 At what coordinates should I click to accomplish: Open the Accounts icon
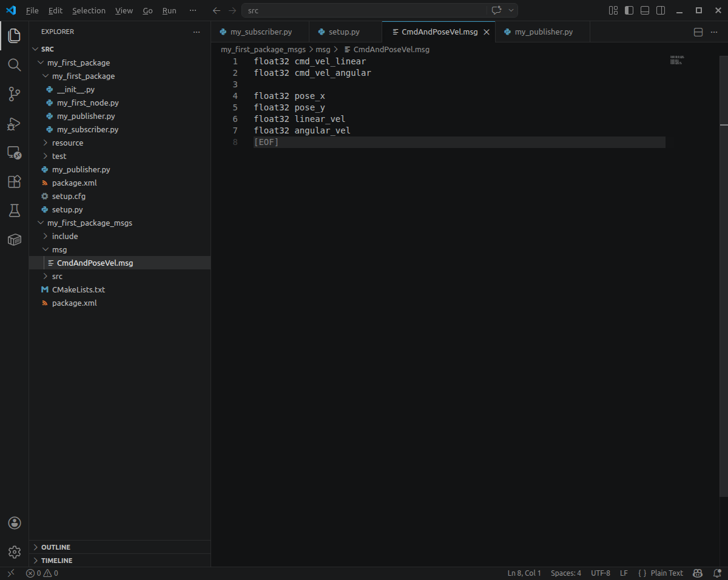click(14, 523)
